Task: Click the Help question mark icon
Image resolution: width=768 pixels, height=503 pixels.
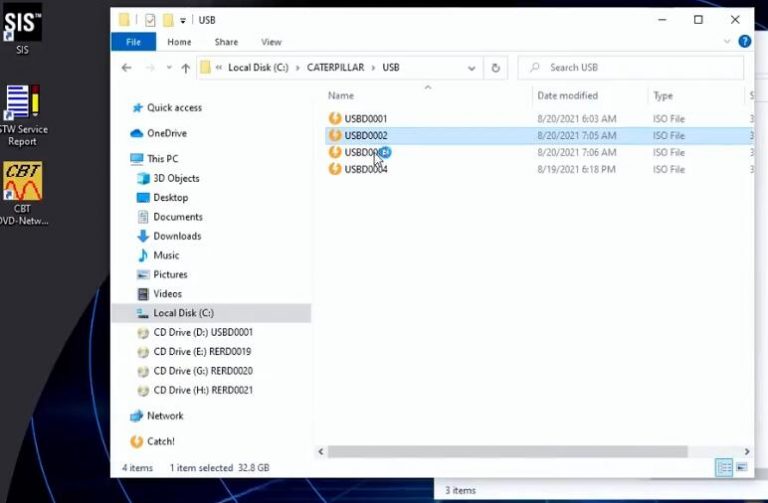Action: [744, 42]
